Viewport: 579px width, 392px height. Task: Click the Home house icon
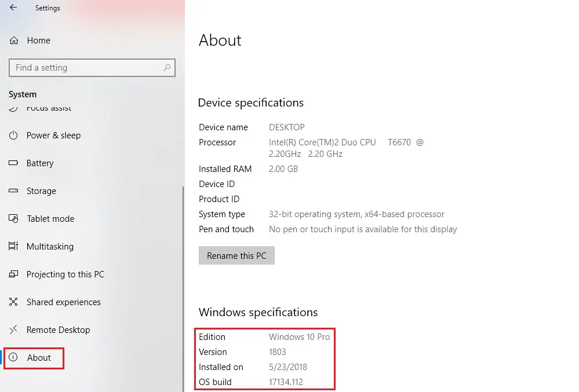coord(14,40)
